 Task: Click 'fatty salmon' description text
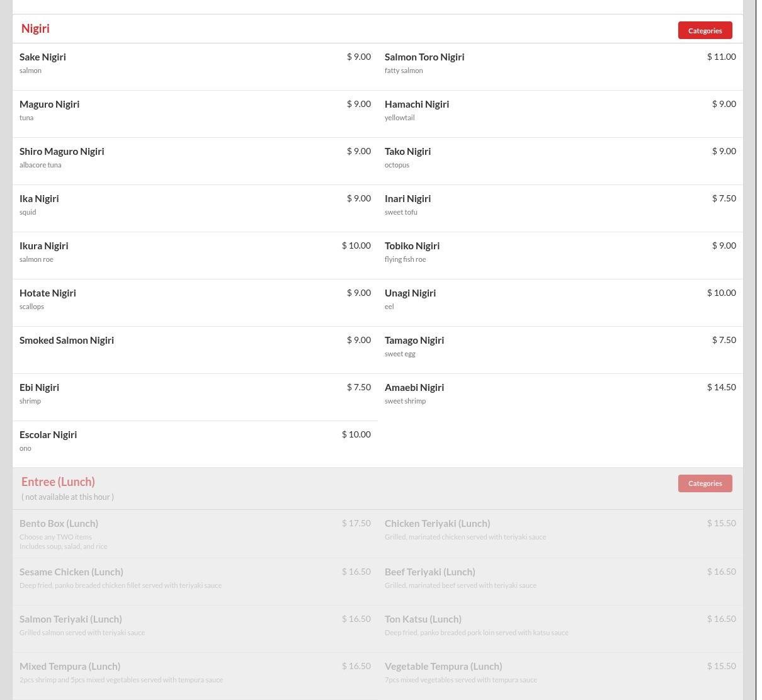click(x=404, y=71)
